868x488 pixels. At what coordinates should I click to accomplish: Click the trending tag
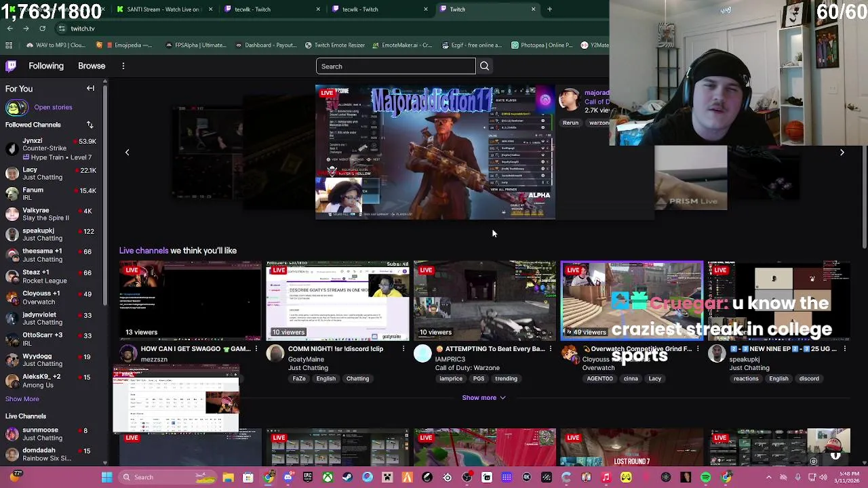point(506,379)
